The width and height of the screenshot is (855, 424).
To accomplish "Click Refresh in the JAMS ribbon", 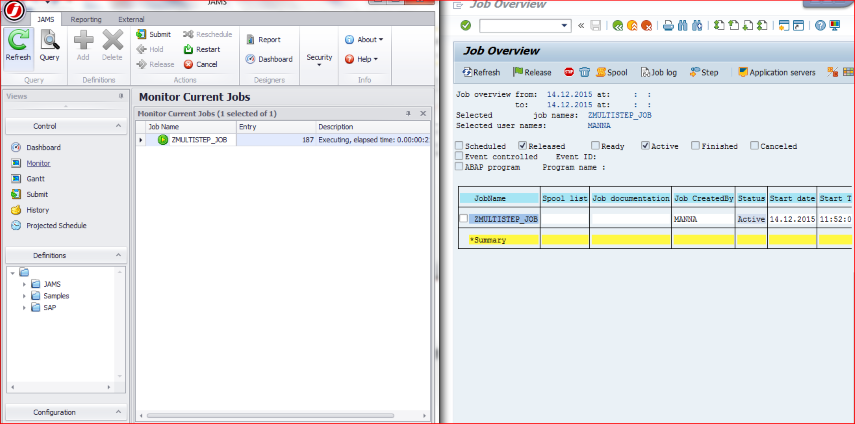I will tap(19, 47).
